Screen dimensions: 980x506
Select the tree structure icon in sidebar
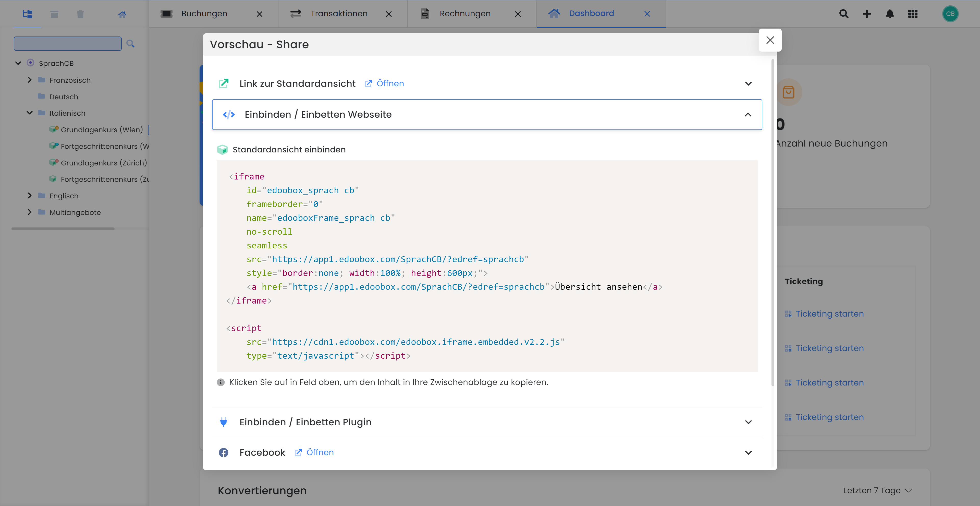[27, 15]
